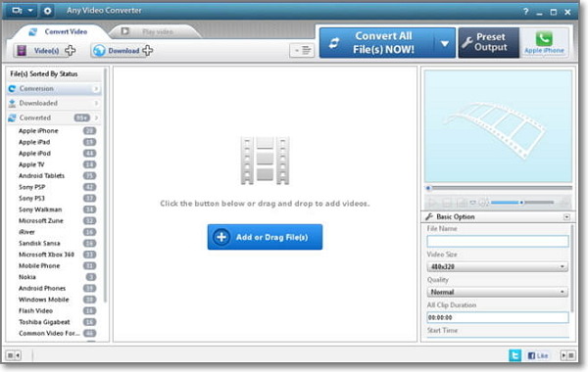The image size is (588, 372).
Task: Select Android Phones in the sidebar list
Action: (x=42, y=288)
